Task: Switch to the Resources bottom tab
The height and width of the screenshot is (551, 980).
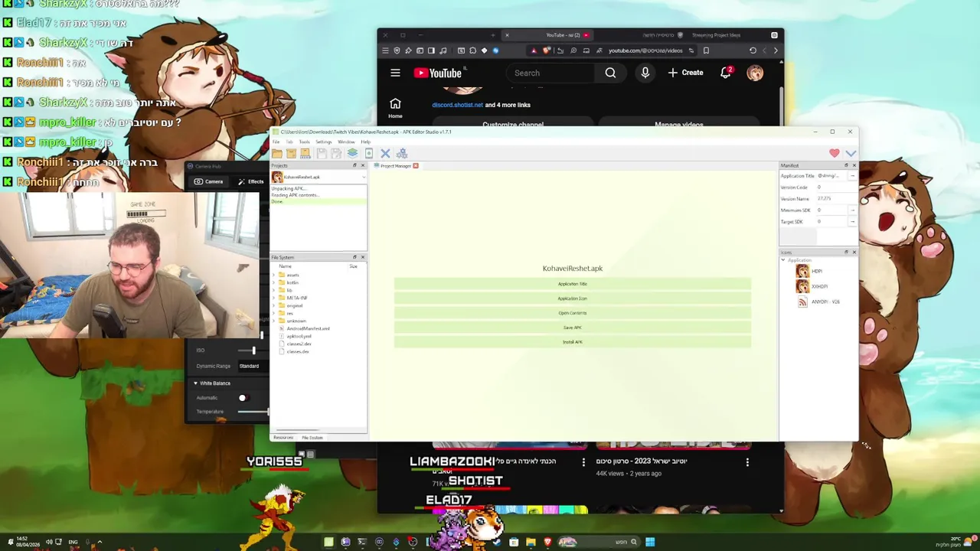Action: pyautogui.click(x=283, y=438)
